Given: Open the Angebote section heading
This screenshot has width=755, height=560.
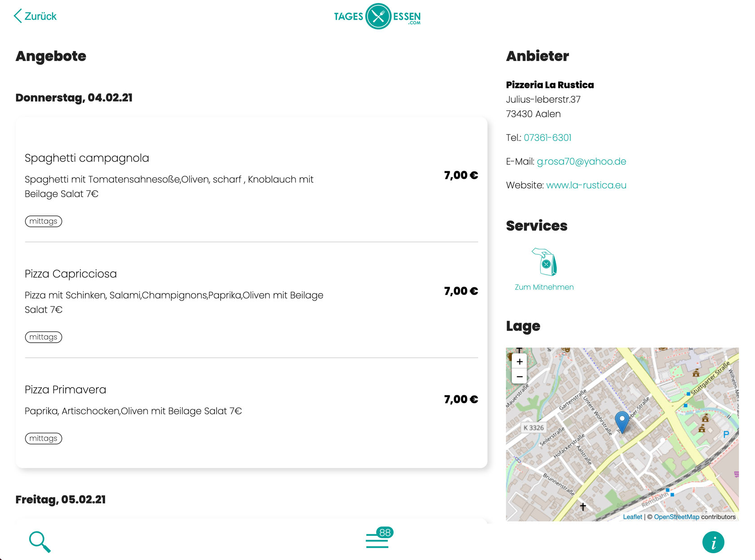Looking at the screenshot, I should click(50, 56).
